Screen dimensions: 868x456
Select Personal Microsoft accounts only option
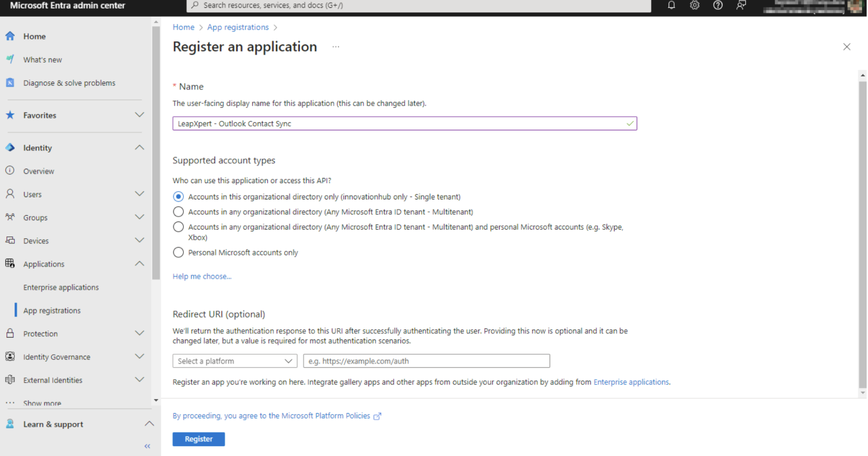(179, 253)
